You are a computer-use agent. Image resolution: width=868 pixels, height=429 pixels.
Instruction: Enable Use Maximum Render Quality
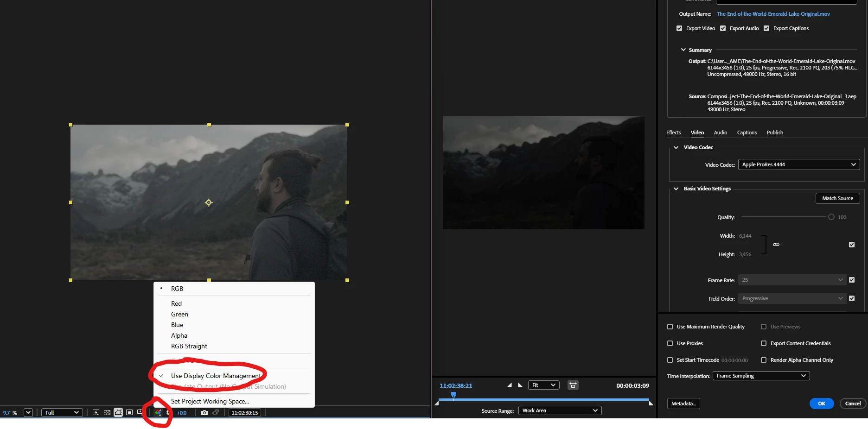click(x=670, y=327)
